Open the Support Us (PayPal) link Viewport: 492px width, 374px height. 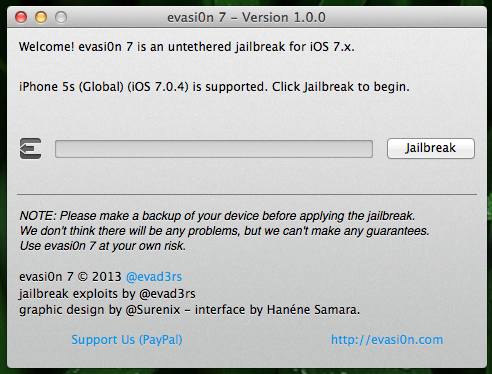[x=127, y=340]
